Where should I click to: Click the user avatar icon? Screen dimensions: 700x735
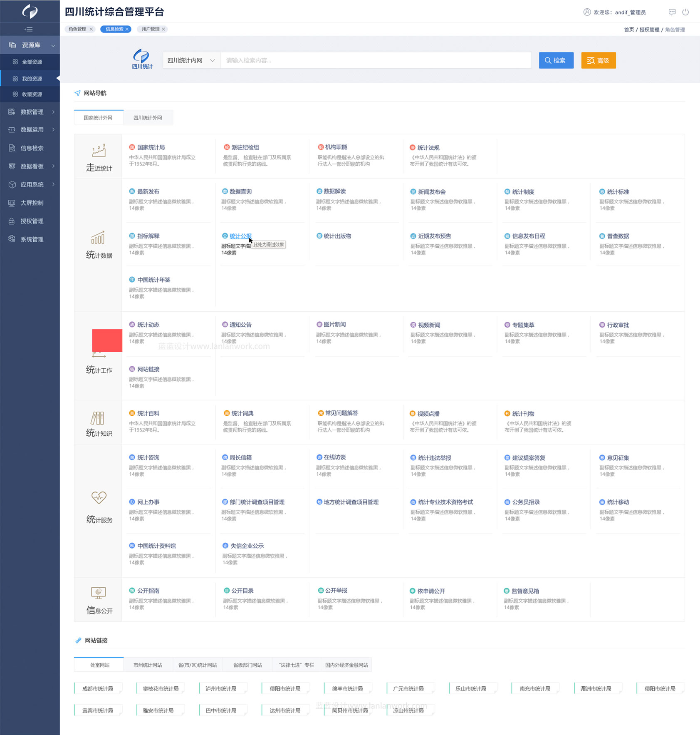587,12
